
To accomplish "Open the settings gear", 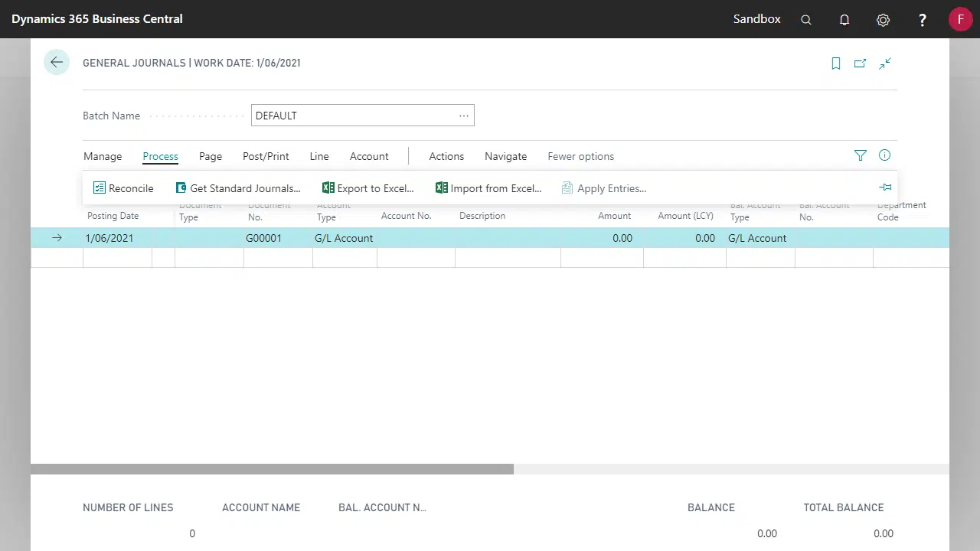I will pos(883,20).
